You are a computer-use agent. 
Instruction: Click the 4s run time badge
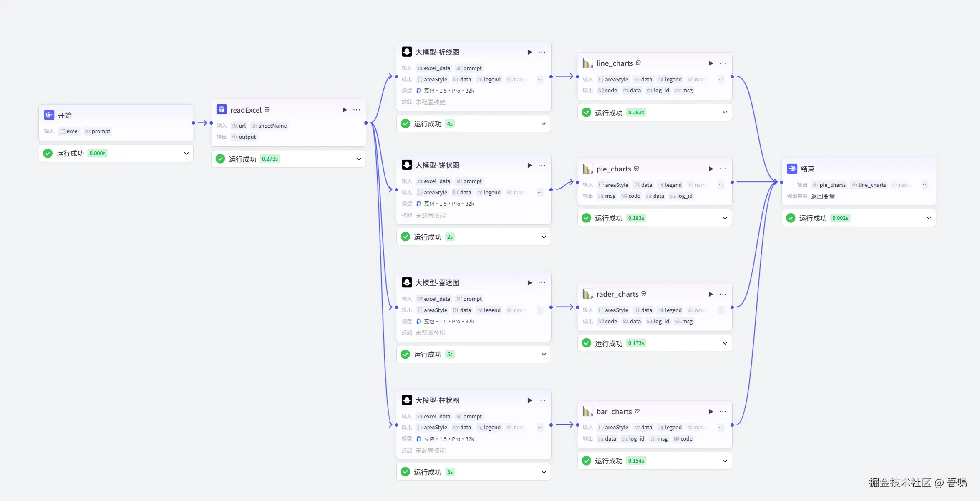pyautogui.click(x=450, y=124)
